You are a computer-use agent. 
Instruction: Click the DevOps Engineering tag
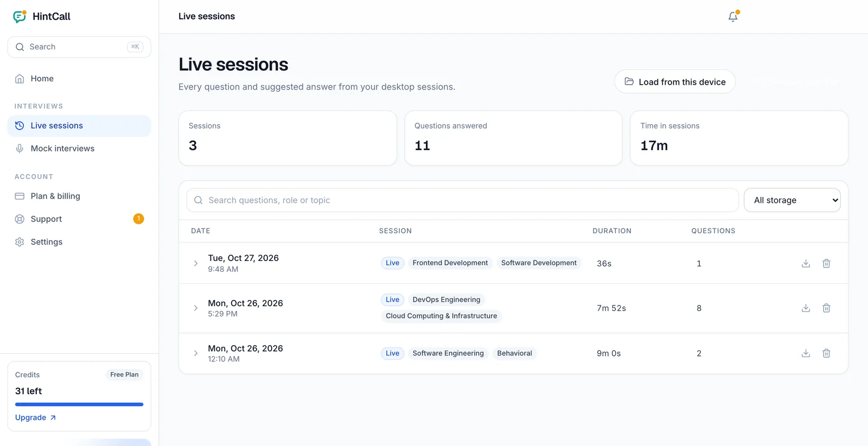pyautogui.click(x=446, y=300)
